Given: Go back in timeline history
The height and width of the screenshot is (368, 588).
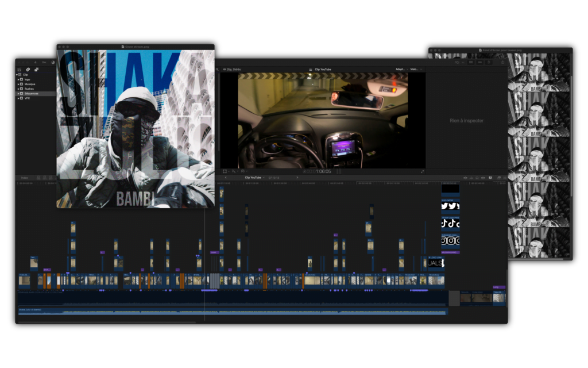Looking at the screenshot, I should point(226,178).
